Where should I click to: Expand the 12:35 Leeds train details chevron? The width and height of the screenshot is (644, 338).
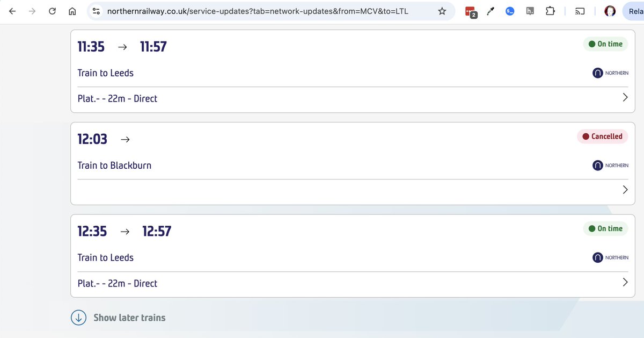point(625,282)
